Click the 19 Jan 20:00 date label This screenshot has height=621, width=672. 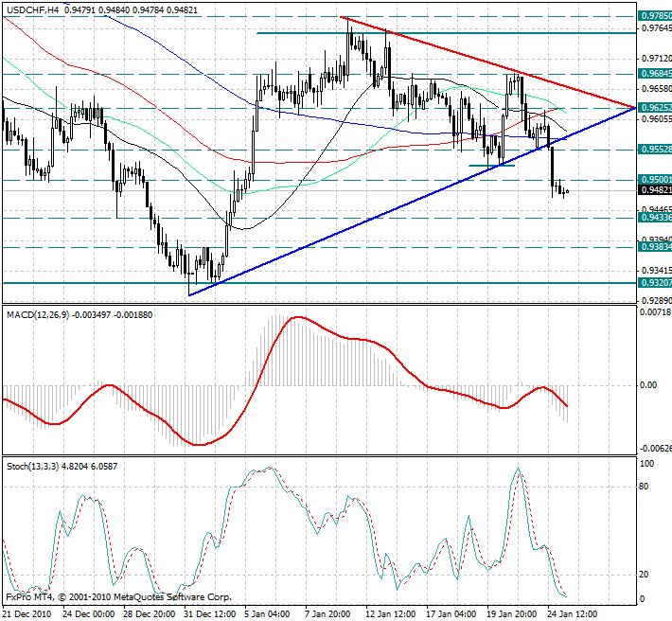[513, 614]
